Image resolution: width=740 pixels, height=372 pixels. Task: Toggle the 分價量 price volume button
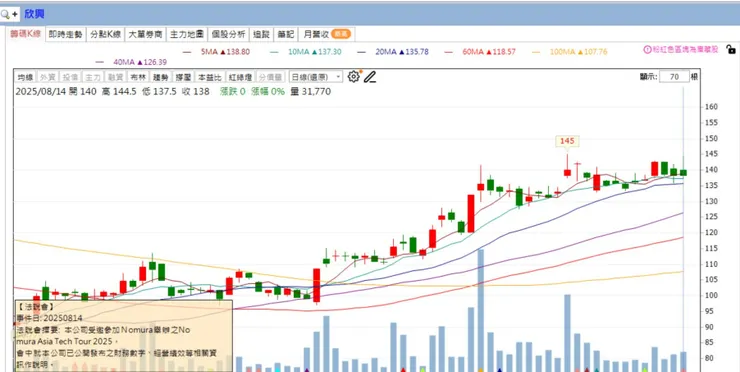(271, 77)
